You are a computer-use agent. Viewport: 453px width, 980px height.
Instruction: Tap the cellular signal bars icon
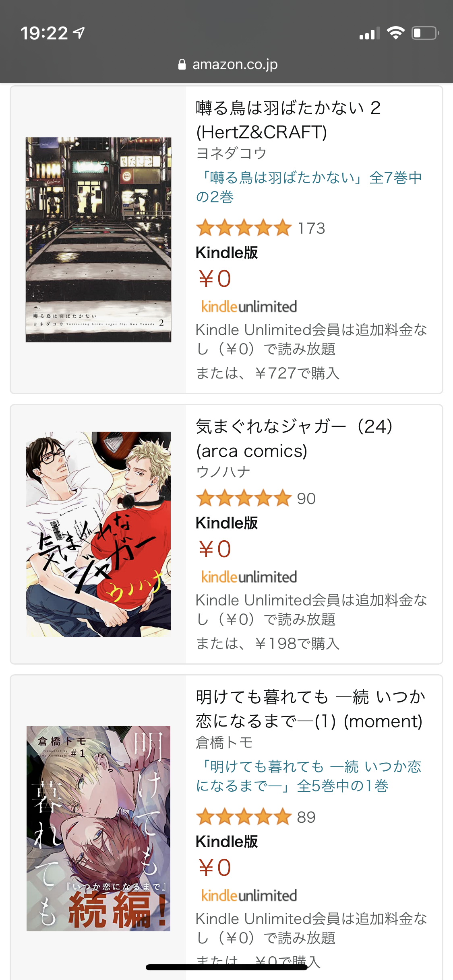tap(370, 33)
